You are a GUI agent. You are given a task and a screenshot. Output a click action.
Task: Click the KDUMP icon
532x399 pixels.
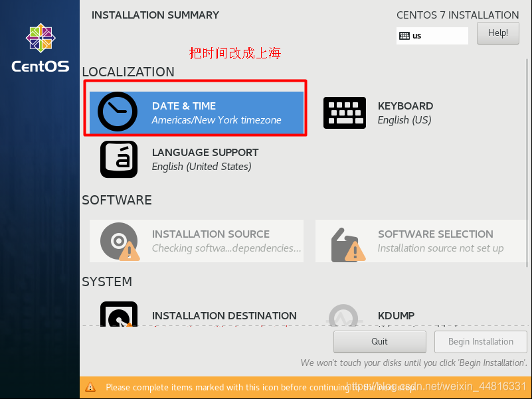click(343, 315)
